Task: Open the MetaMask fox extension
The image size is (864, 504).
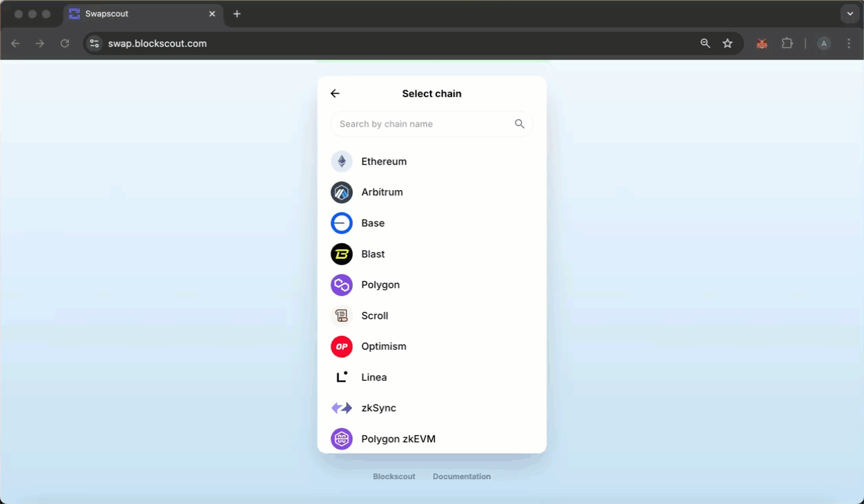Action: (762, 43)
